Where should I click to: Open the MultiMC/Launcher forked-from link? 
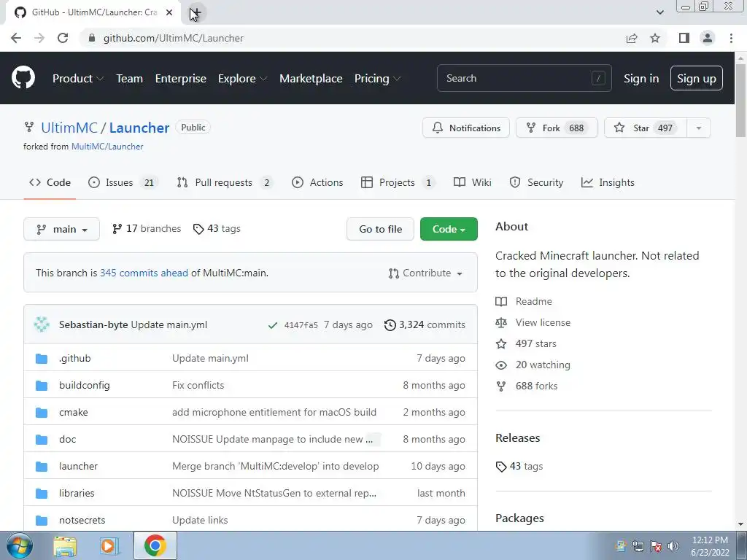(x=107, y=147)
